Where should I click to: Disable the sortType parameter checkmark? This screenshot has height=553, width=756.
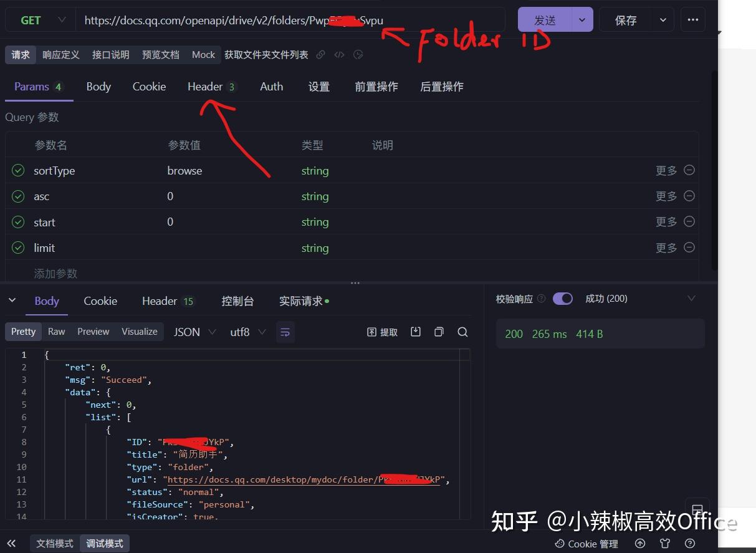tap(17, 170)
